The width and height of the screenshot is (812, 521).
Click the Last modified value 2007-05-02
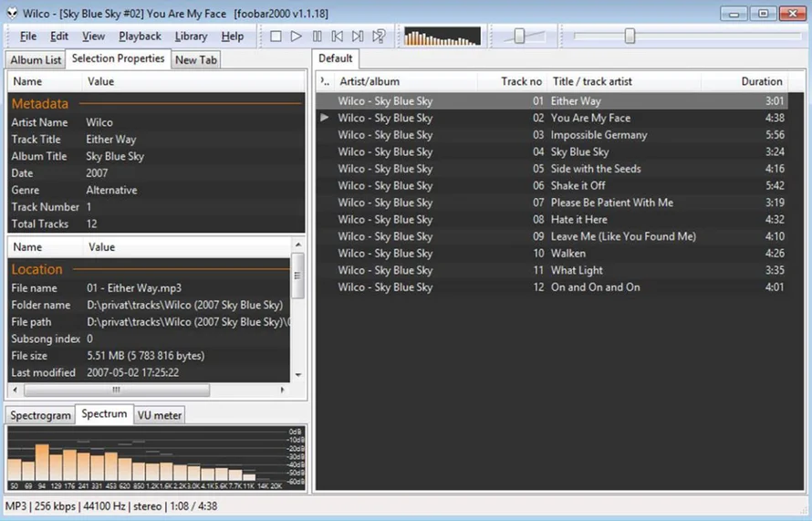click(x=132, y=373)
